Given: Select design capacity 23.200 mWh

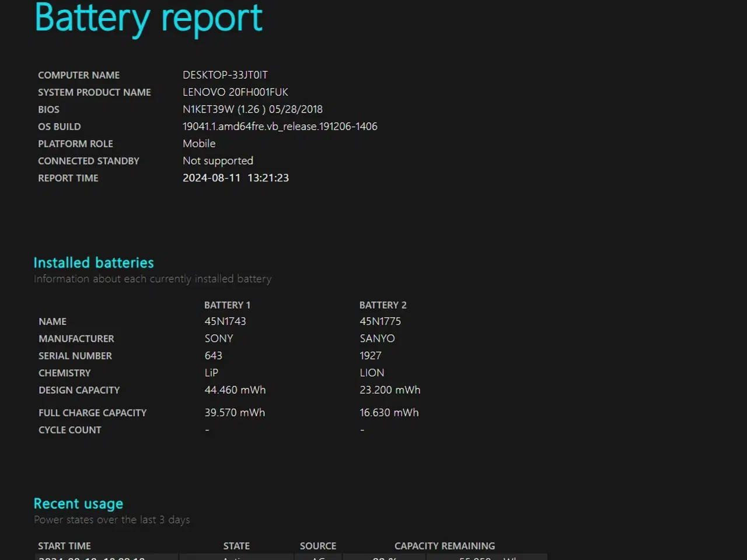Looking at the screenshot, I should click(390, 390).
